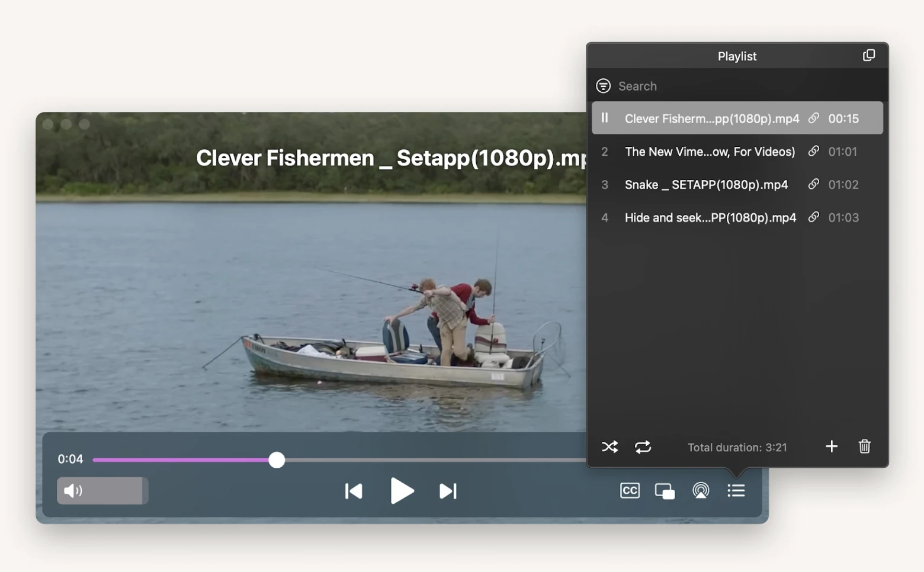Image resolution: width=924 pixels, height=572 pixels.
Task: Clear the playlist with the trash icon
Action: pyautogui.click(x=864, y=447)
